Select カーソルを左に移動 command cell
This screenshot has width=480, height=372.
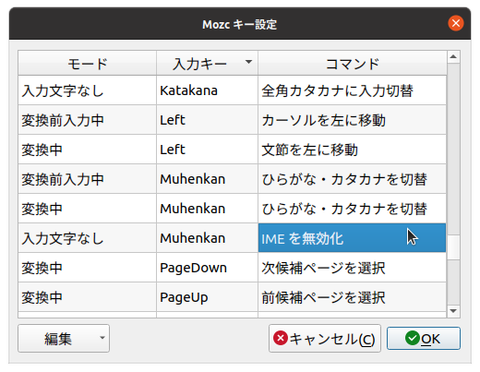pos(352,120)
